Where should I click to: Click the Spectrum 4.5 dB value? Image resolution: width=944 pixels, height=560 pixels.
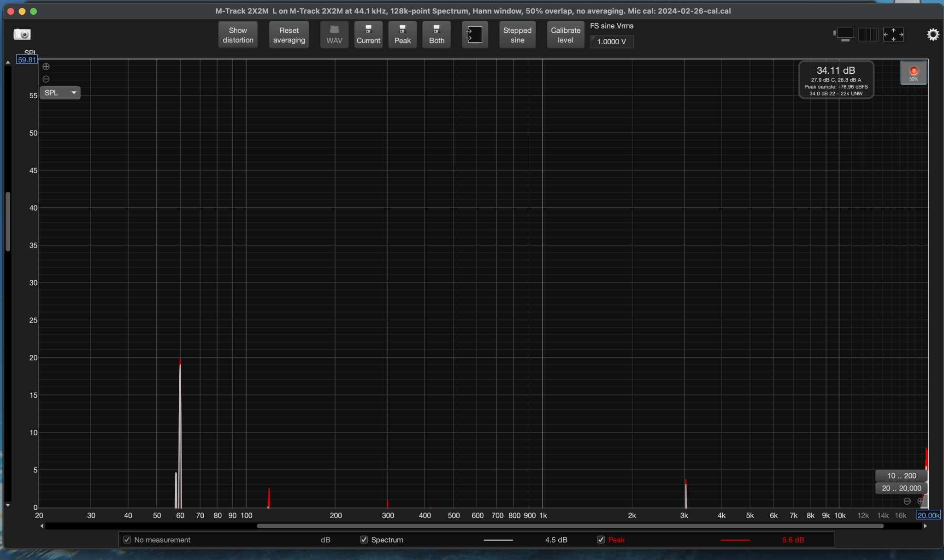click(x=556, y=540)
